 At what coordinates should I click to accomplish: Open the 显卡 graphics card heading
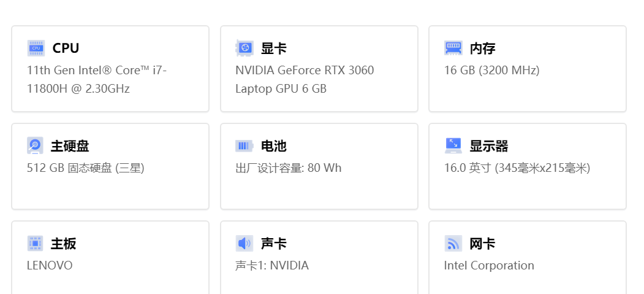pyautogui.click(x=273, y=48)
